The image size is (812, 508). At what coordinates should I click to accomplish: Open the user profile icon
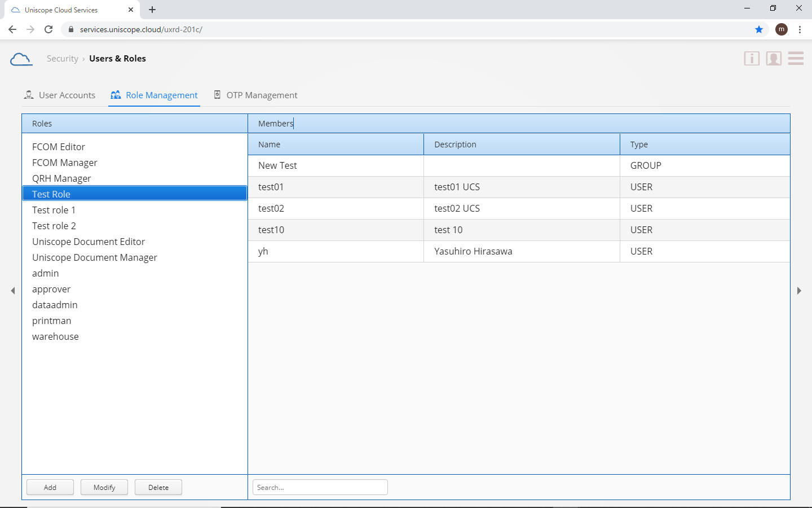coord(774,59)
